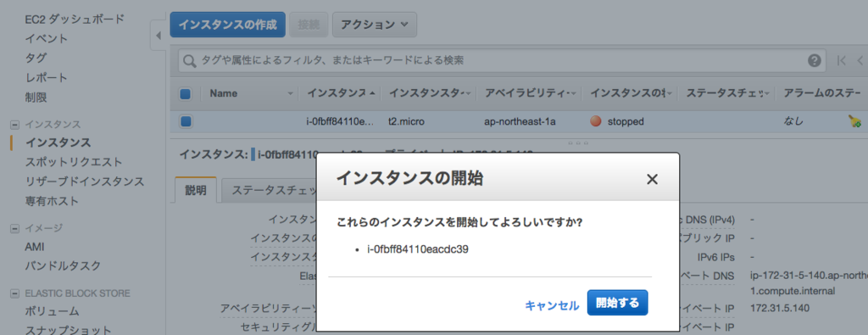Click the t2.micro cell

pos(406,121)
